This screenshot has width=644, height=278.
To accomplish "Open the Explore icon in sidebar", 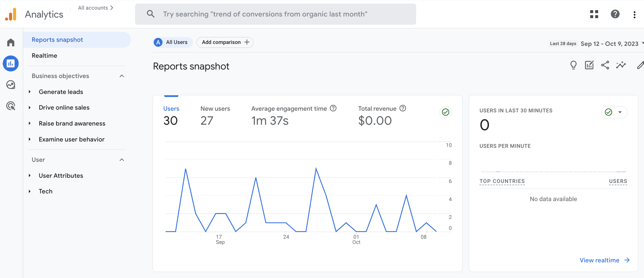I will 11,85.
